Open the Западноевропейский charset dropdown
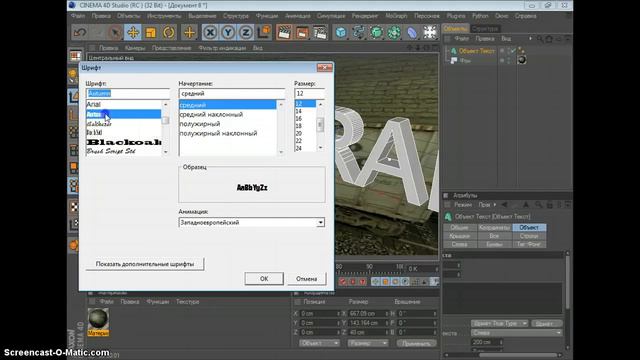This screenshot has width=640, height=360. coord(251,222)
